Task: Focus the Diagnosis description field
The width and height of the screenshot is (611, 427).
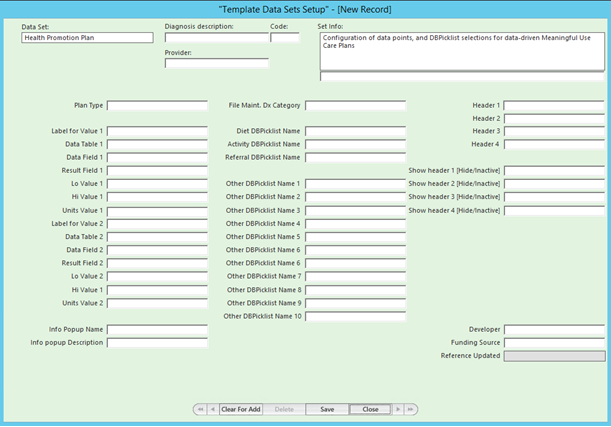Action: [217, 38]
